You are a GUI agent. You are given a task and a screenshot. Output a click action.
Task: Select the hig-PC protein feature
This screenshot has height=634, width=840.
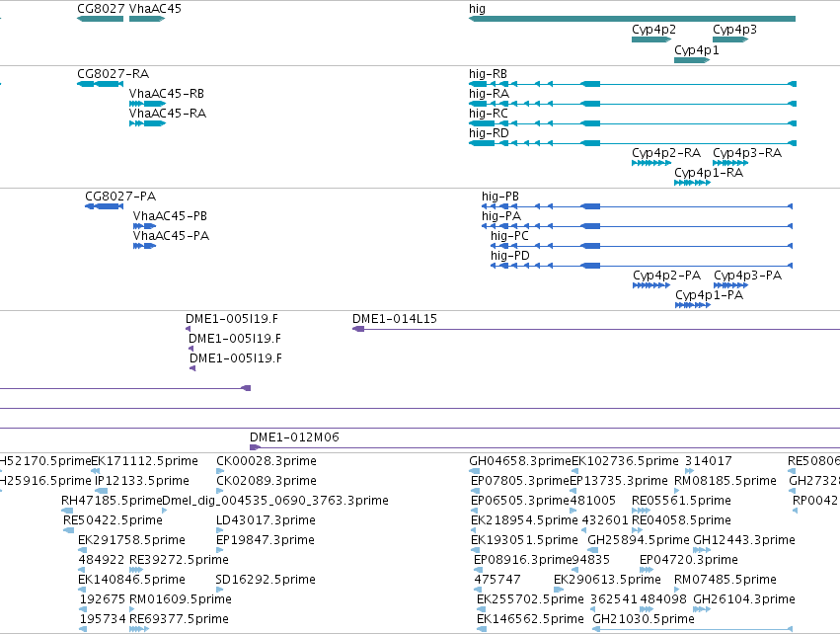(x=509, y=236)
